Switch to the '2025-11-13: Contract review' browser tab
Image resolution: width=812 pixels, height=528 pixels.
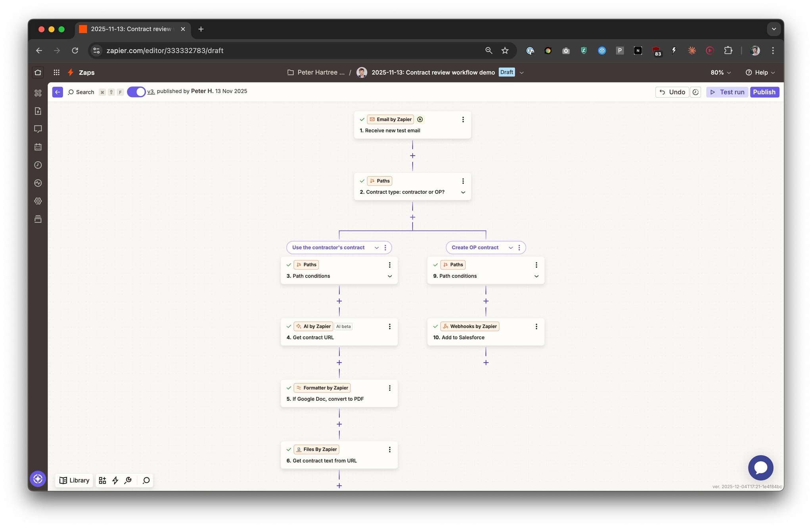tap(131, 29)
